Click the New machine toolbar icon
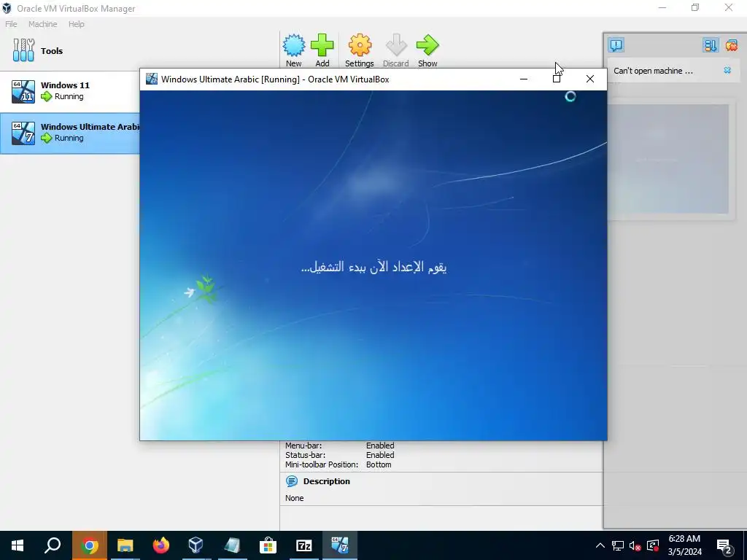Viewport: 747px width, 560px height. click(x=293, y=45)
